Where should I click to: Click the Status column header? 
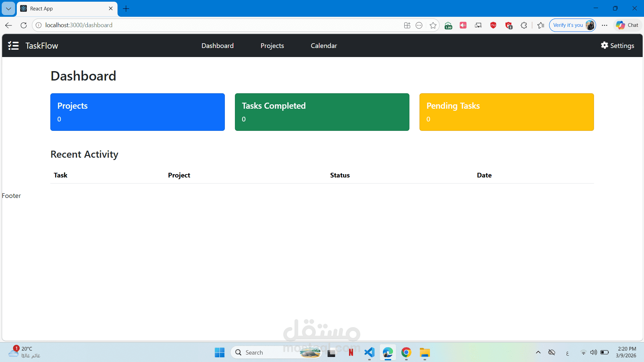coord(340,175)
